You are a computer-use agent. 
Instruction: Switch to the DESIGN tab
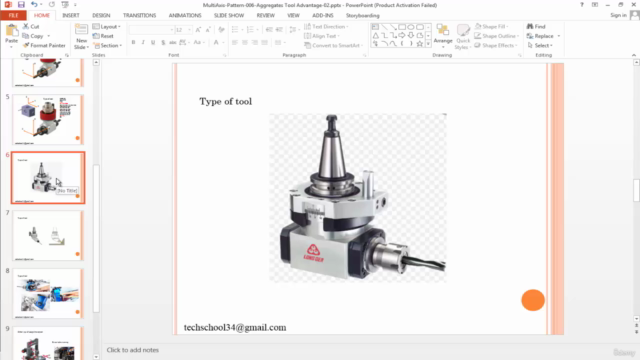101,16
